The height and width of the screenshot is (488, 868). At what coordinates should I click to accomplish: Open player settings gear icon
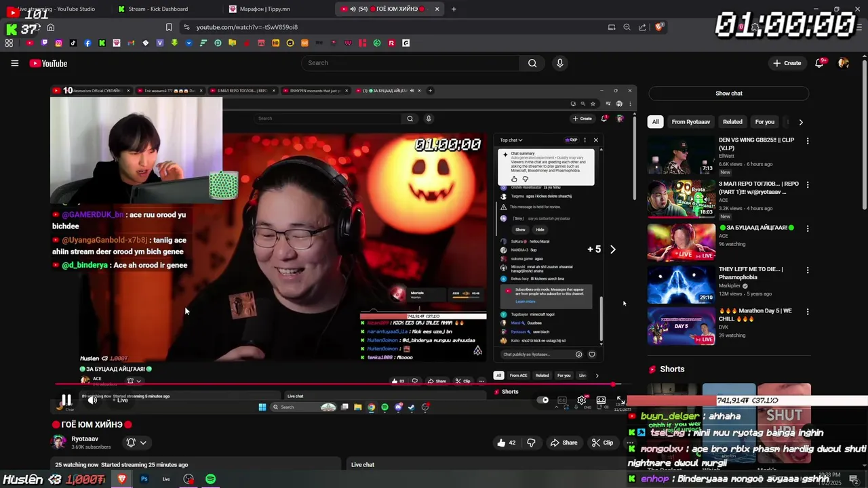tap(581, 400)
